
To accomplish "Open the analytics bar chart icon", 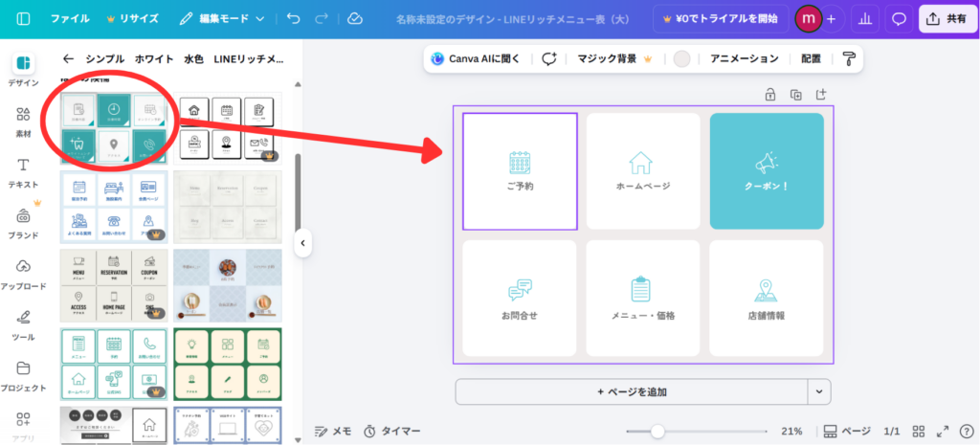I will [865, 18].
